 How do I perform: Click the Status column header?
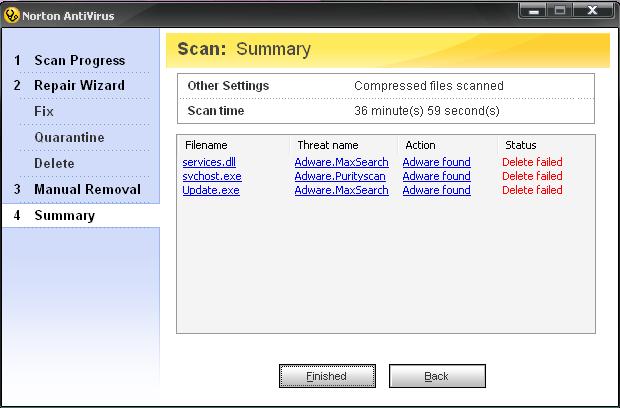(521, 145)
